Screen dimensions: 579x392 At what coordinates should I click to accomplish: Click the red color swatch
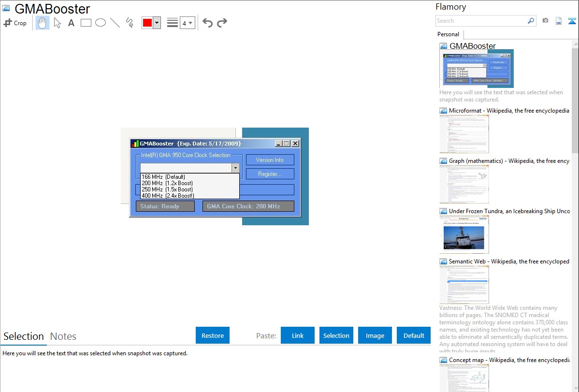[147, 23]
